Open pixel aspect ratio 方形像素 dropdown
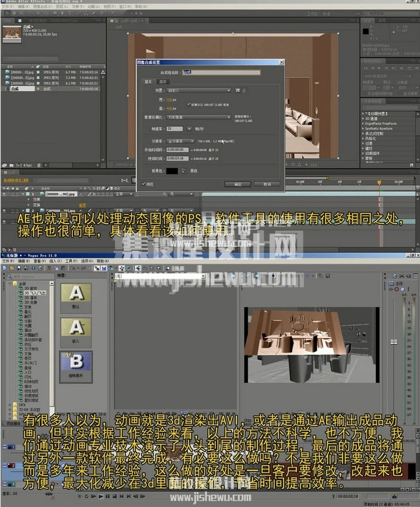Screen dimensions: 420x507 (x=199, y=117)
